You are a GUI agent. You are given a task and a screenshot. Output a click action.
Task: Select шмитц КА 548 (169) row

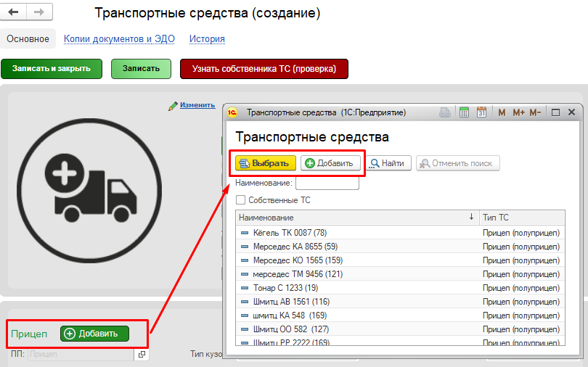pos(400,316)
